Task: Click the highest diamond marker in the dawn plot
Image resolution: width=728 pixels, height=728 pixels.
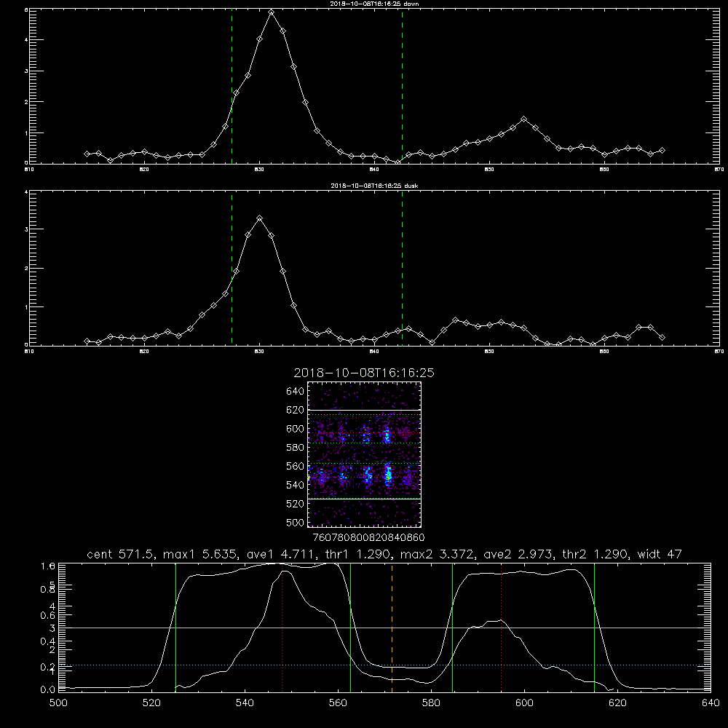Action: click(271, 12)
